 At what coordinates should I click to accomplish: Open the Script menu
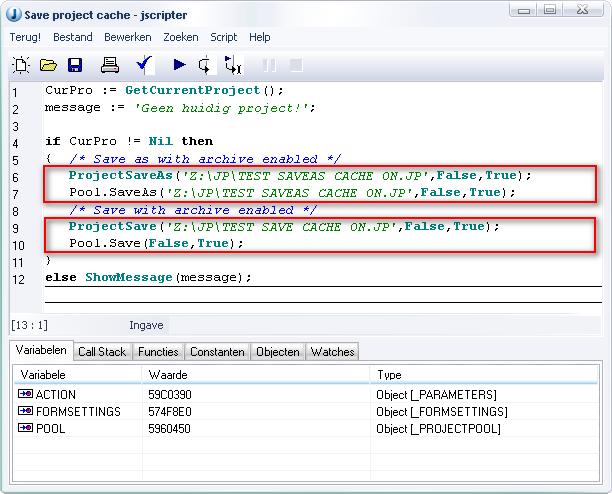[x=224, y=37]
